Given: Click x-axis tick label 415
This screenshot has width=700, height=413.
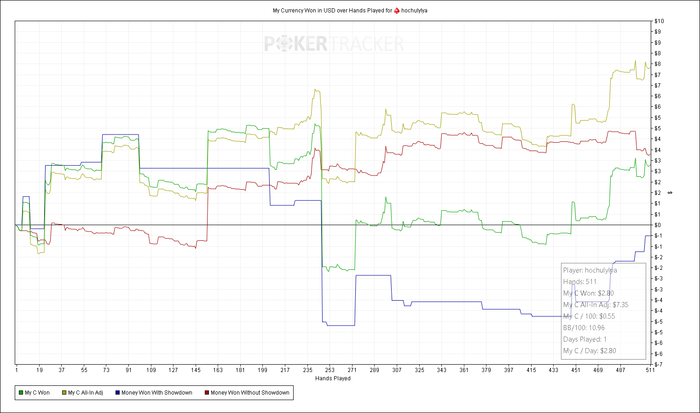Looking at the screenshot, I should point(531,370).
